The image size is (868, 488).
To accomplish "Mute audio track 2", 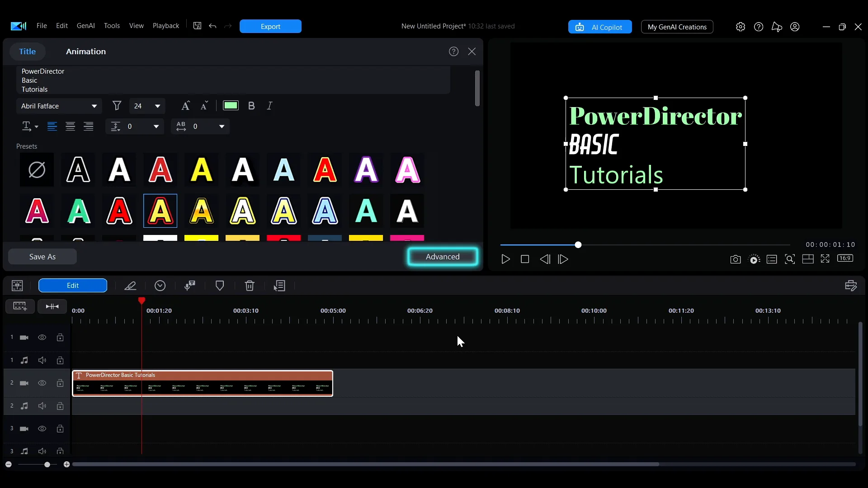I will point(42,406).
